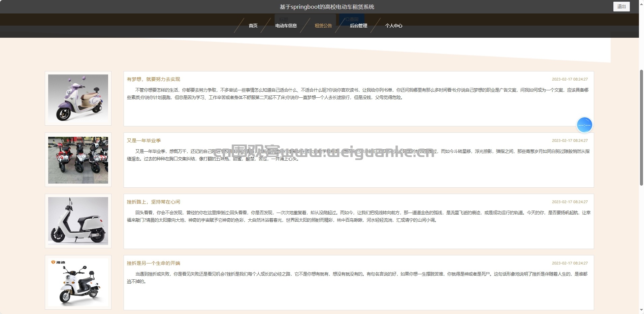
Task: Open the 首页 nav item
Action: [x=253, y=26]
